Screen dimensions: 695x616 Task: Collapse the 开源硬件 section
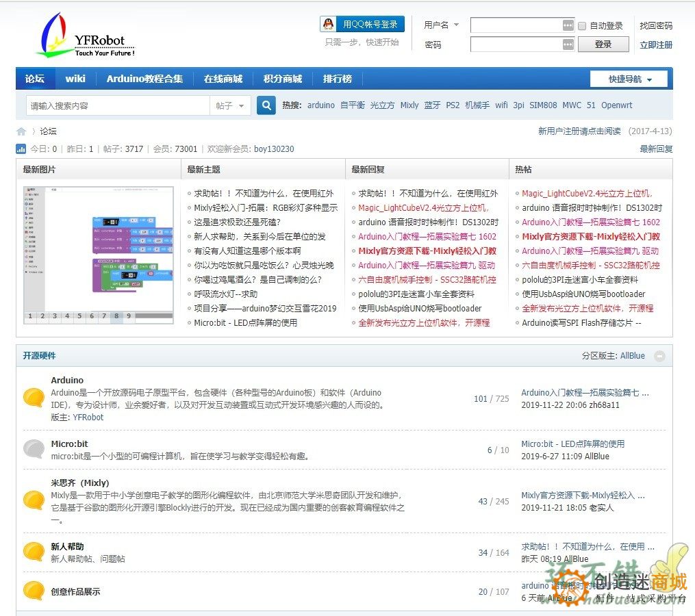659,356
